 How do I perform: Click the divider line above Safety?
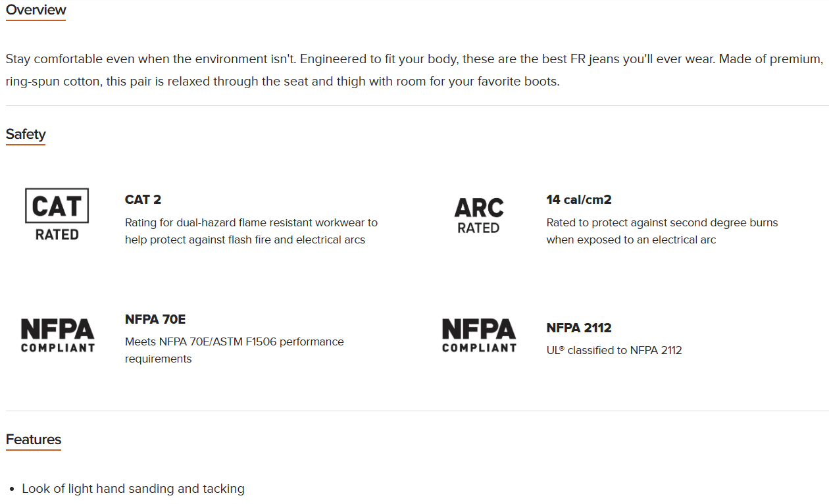417,105
